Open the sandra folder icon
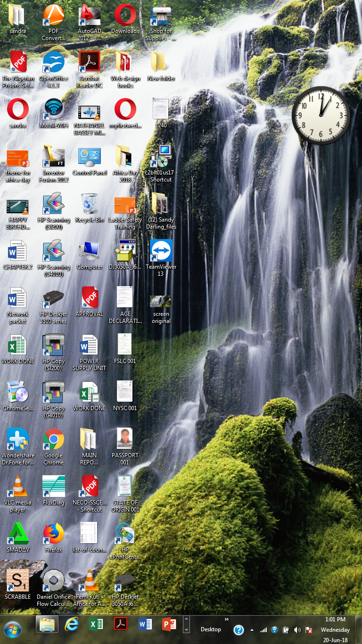 point(17,15)
